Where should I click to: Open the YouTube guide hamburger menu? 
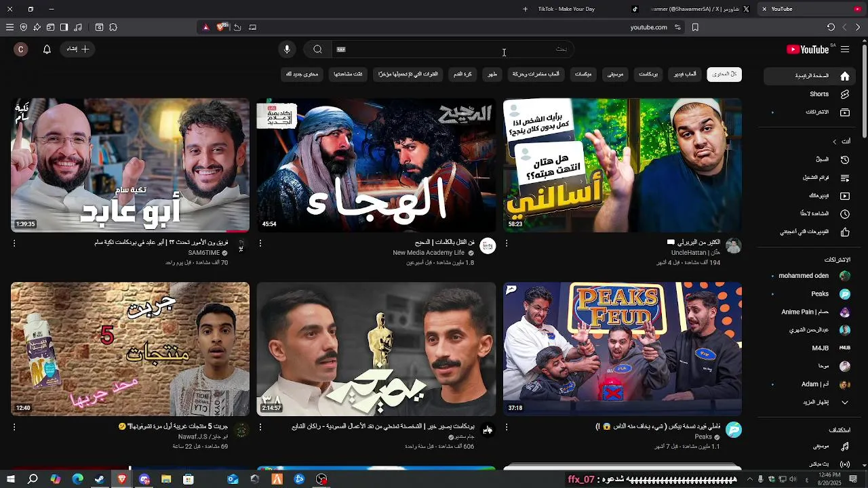tap(845, 49)
